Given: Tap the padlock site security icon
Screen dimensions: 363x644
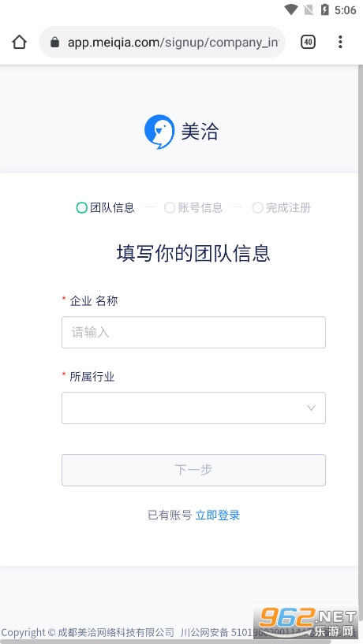Looking at the screenshot, I should [x=54, y=42].
